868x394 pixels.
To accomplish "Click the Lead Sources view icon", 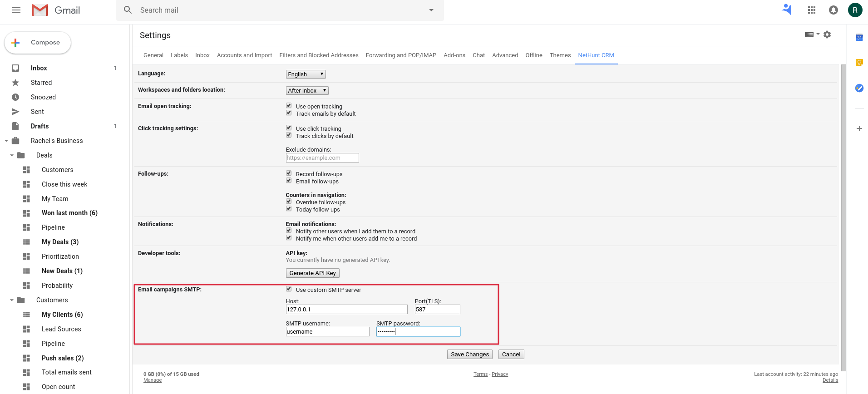I will 26,329.
